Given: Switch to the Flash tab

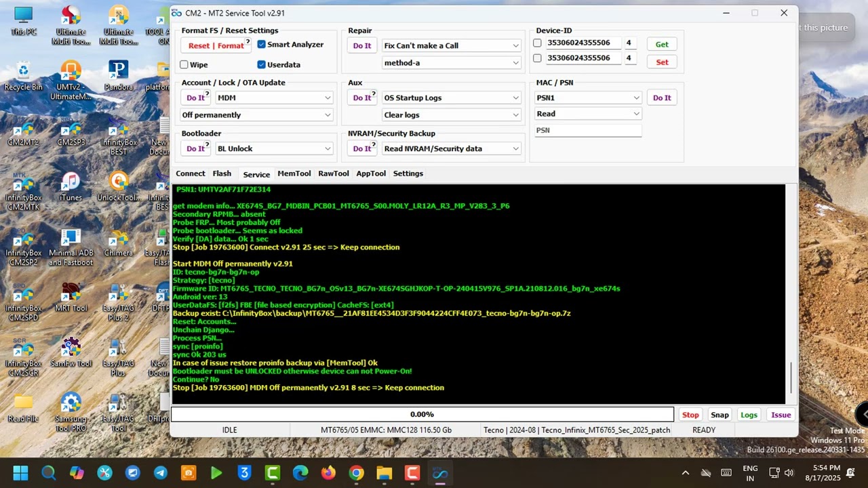Looking at the screenshot, I should click(x=222, y=174).
